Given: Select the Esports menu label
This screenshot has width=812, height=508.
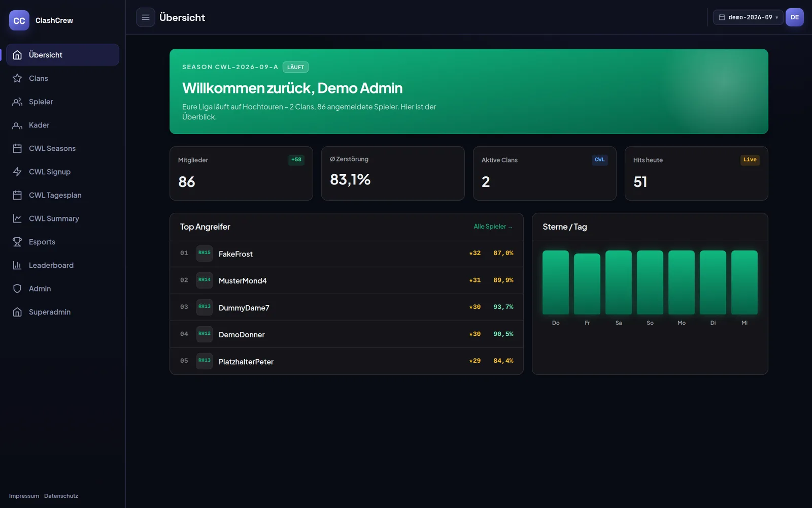Looking at the screenshot, I should [42, 242].
